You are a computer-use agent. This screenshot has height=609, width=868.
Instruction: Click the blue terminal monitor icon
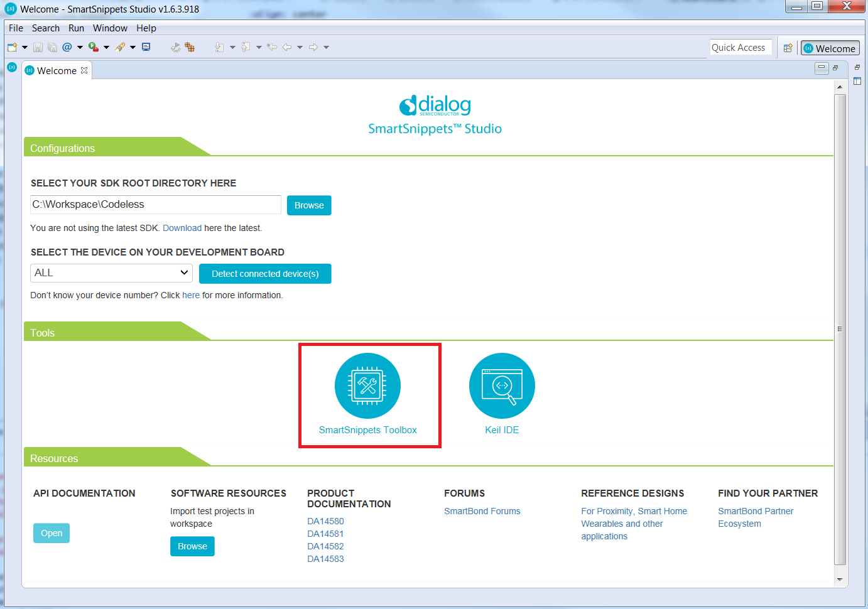[146, 47]
